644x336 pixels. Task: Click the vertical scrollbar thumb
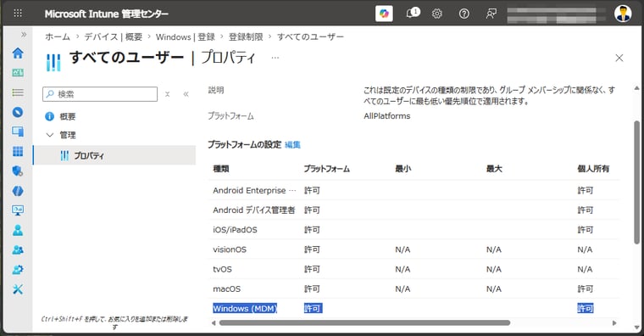click(x=636, y=183)
